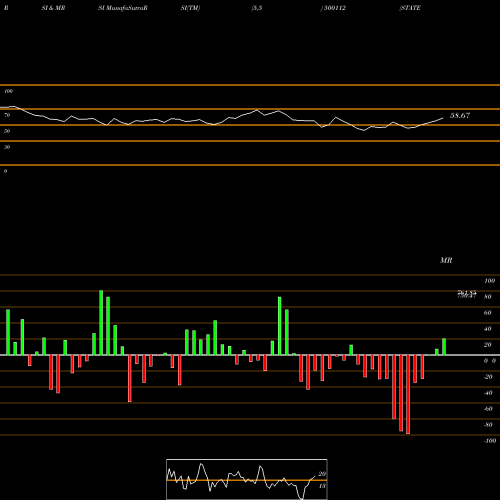The width and height of the screenshot is (500, 500).
Task: Select the tallest green MR histogram bar
Action: pos(101,323)
